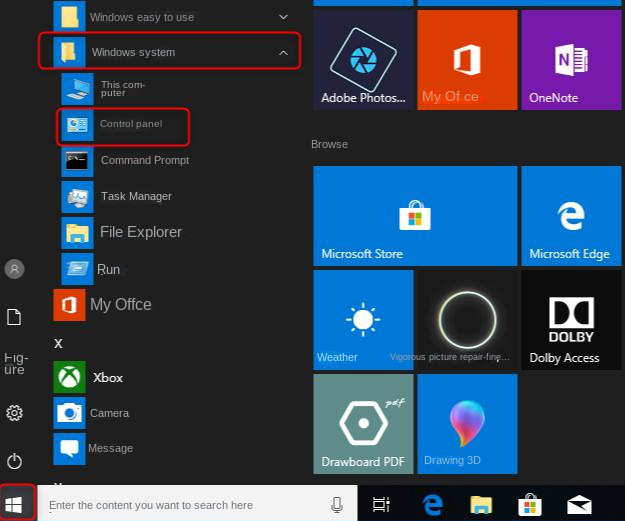Open File Explorer from the taskbar

pyautogui.click(x=481, y=505)
